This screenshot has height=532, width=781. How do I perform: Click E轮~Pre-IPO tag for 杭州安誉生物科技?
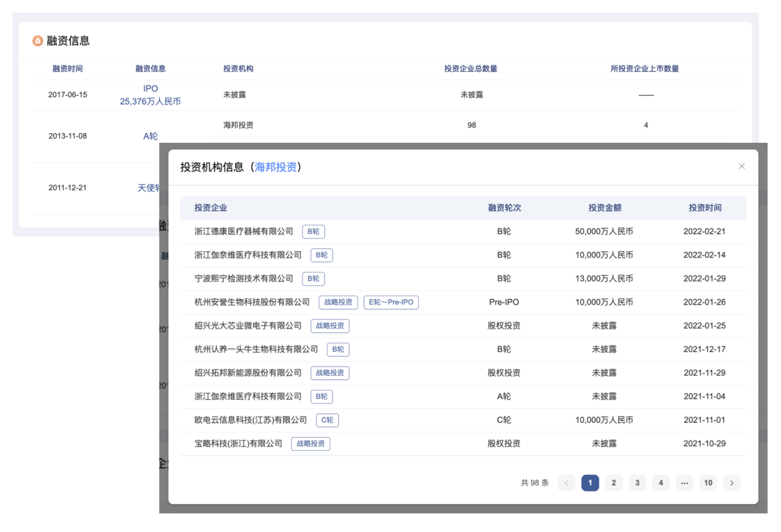tap(391, 302)
